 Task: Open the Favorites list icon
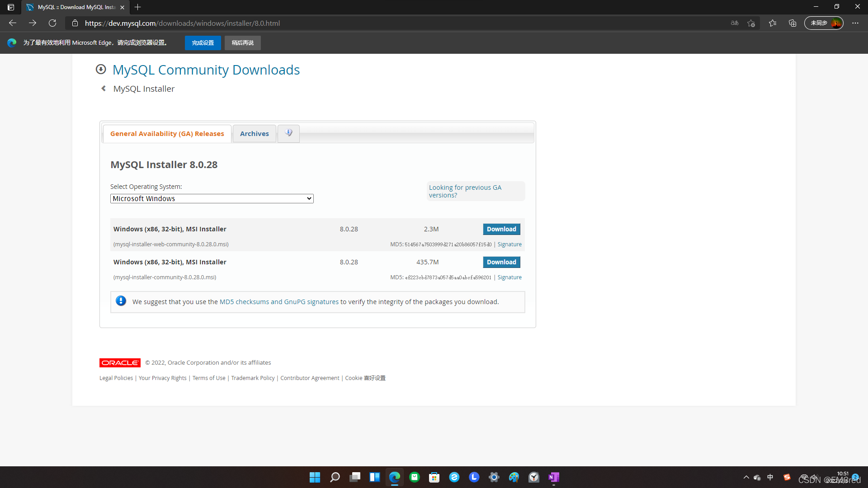[x=773, y=23]
